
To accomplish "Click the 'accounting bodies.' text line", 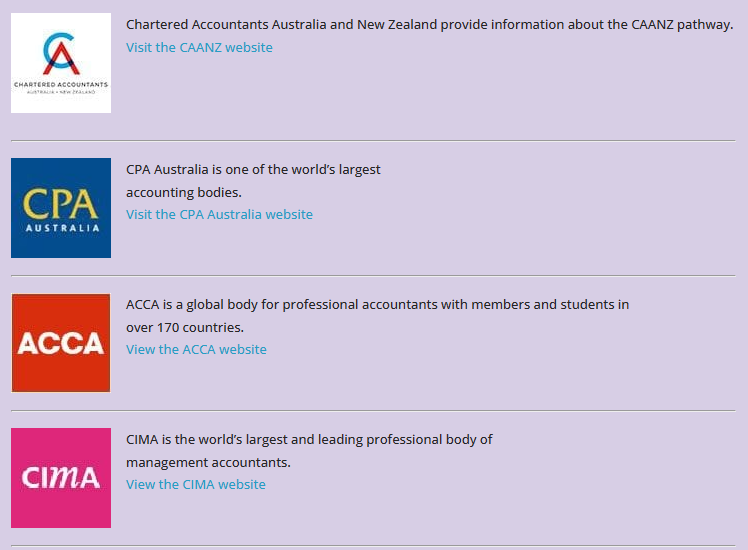I will pos(184,192).
